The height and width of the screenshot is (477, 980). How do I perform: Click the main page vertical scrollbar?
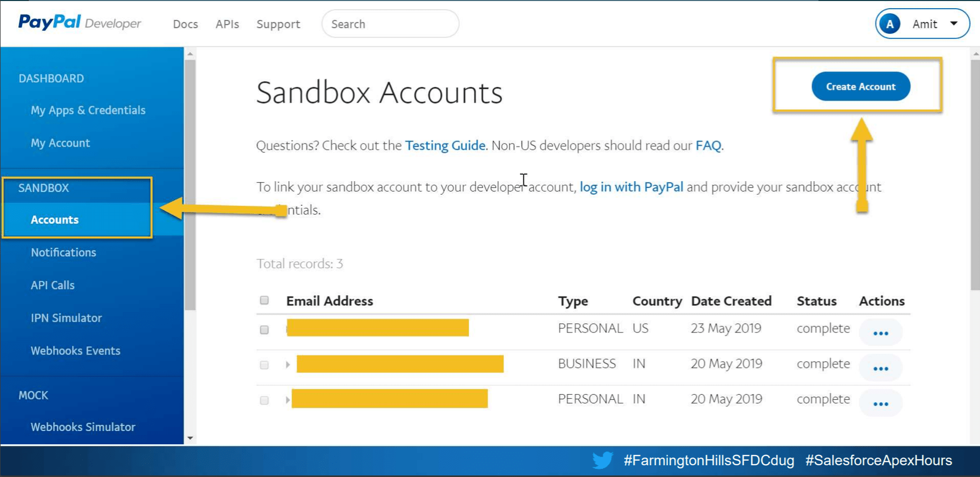pyautogui.click(x=975, y=175)
